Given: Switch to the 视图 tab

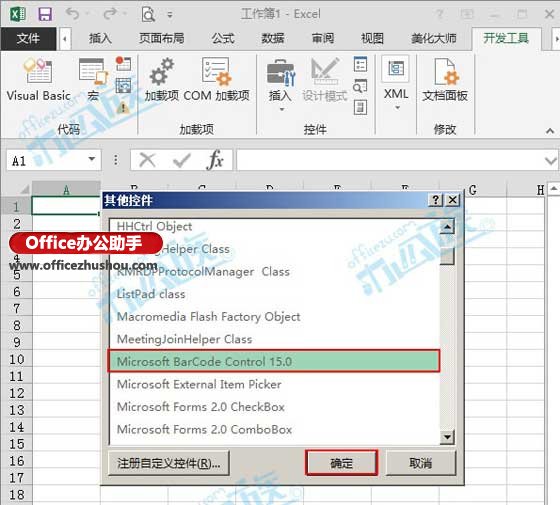Looking at the screenshot, I should point(372,38).
